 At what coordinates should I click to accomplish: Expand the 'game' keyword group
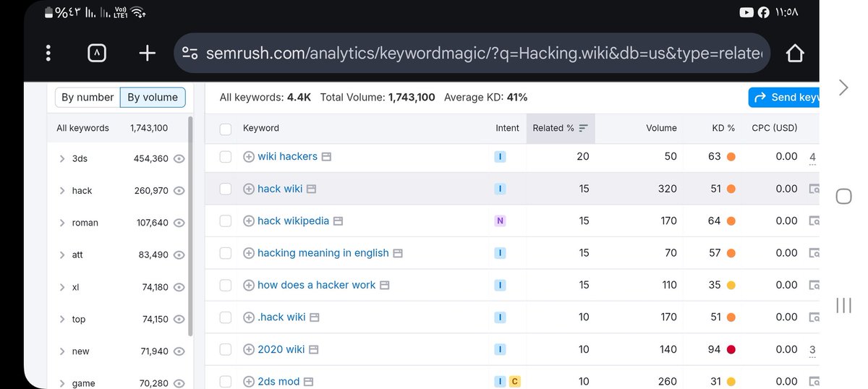(62, 383)
